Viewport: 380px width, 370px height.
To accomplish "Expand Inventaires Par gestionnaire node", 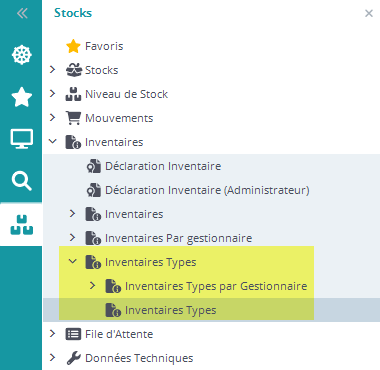I will (72, 237).
